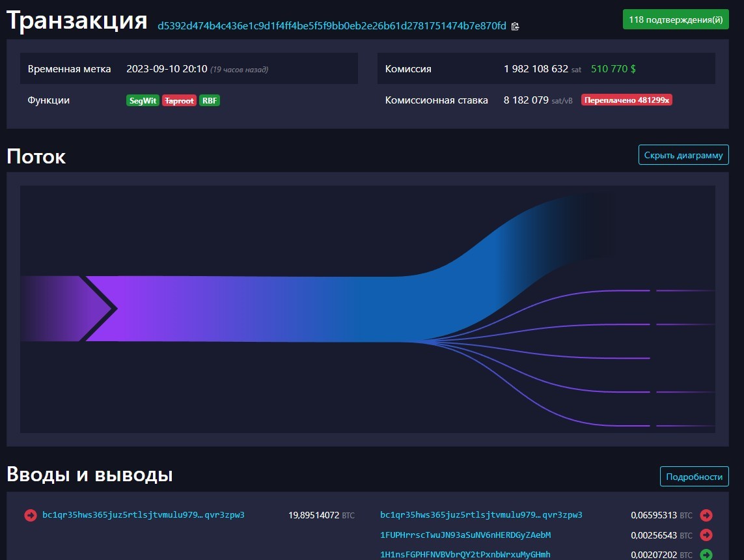The image size is (744, 560).
Task: Open output address 1FUPHrrscTwuJN93aSuNV6nHERDGyZAebM
Action: coord(465,535)
